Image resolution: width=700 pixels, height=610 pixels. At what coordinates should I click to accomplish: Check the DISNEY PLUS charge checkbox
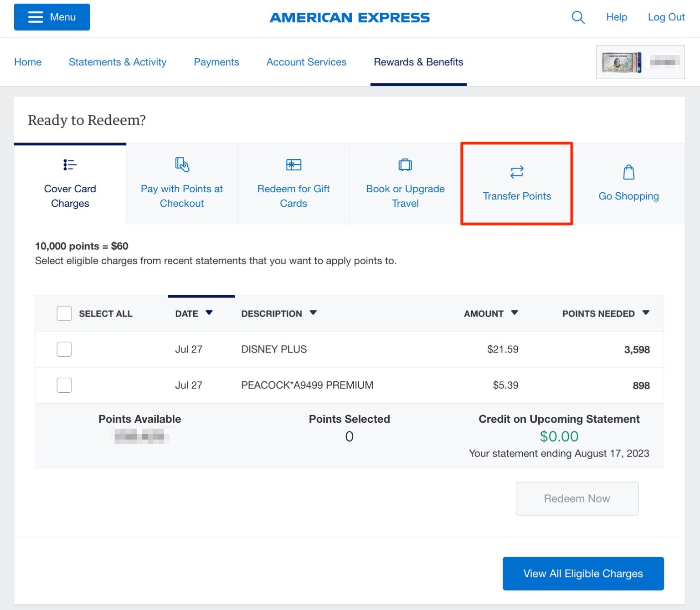click(64, 349)
